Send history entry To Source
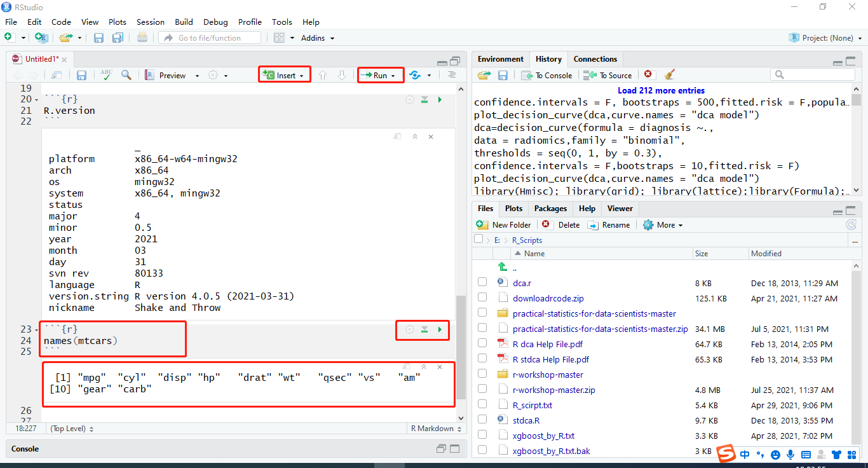 (607, 75)
